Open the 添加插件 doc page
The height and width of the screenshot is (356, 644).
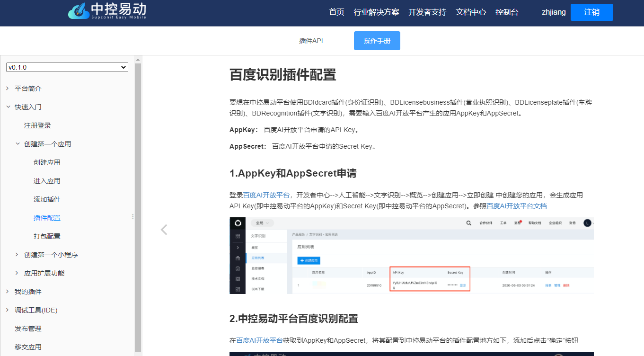pyautogui.click(x=47, y=199)
